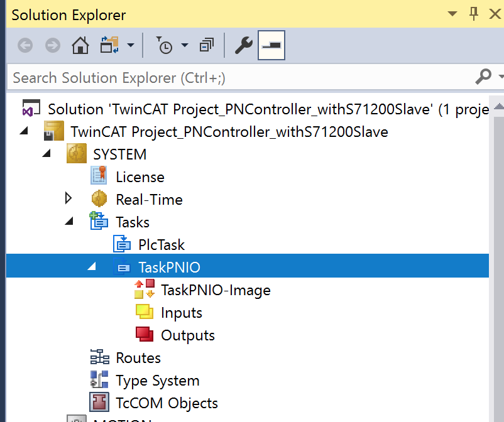Go to Home in Solution Explorer

tap(80, 45)
